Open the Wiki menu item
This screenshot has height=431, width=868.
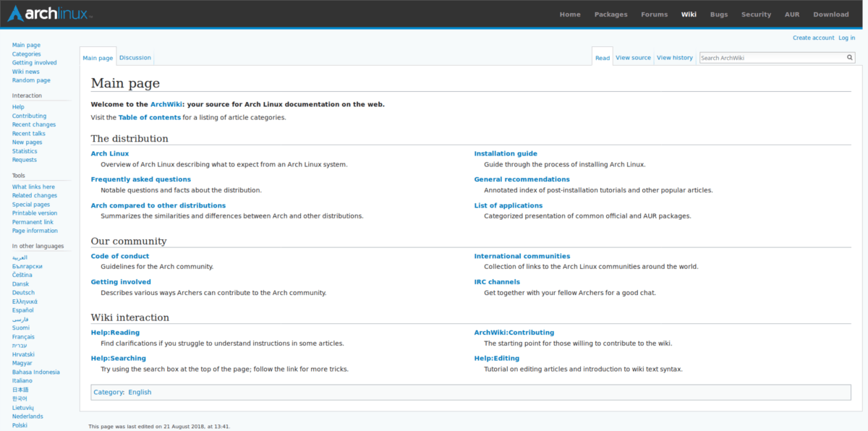click(x=689, y=14)
